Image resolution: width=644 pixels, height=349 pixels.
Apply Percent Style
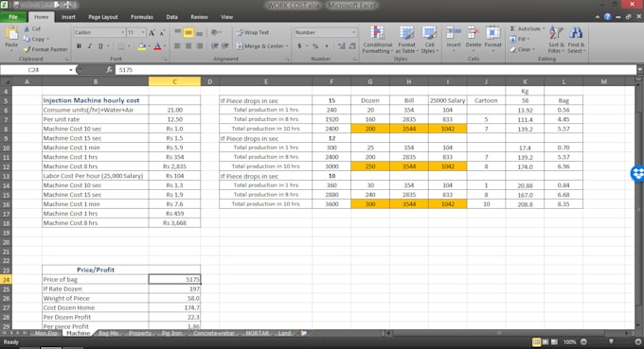tap(315, 46)
